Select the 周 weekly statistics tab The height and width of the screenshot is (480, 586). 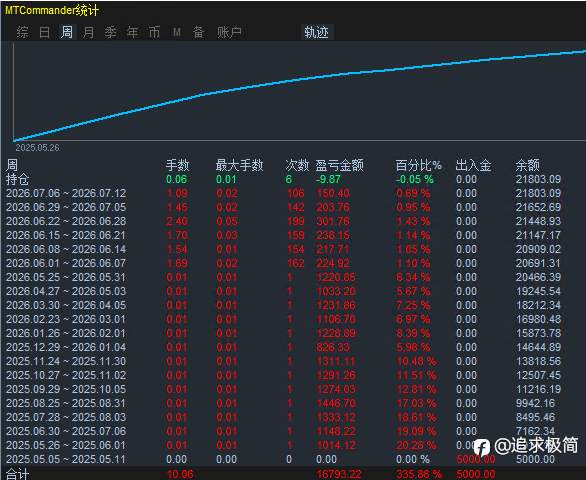67,32
